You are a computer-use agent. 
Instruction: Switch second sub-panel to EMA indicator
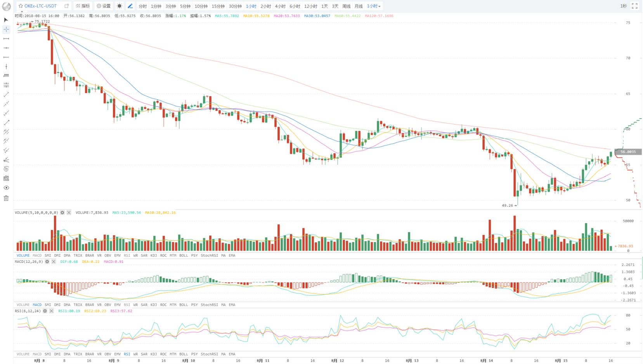click(232, 305)
